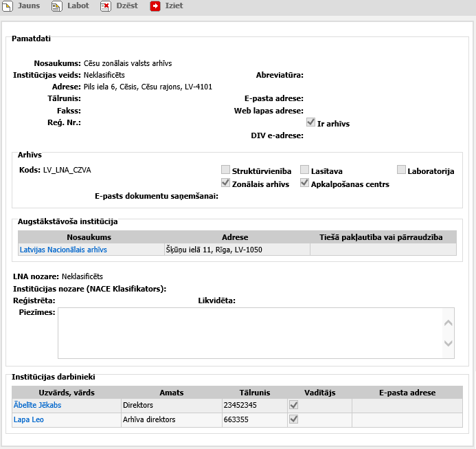
Task: Click the Iziet (exit) red arrow icon
Action: (x=155, y=6)
